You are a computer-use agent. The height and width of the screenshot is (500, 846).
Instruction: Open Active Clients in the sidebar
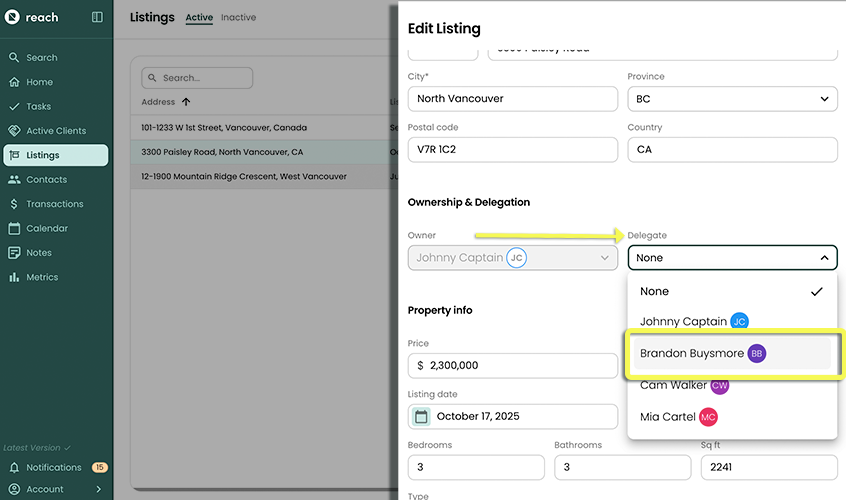(55, 131)
